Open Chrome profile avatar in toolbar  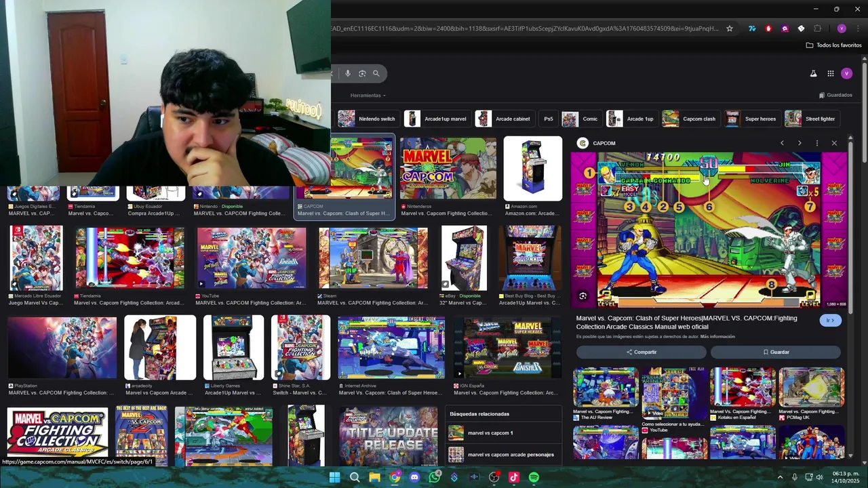[842, 28]
